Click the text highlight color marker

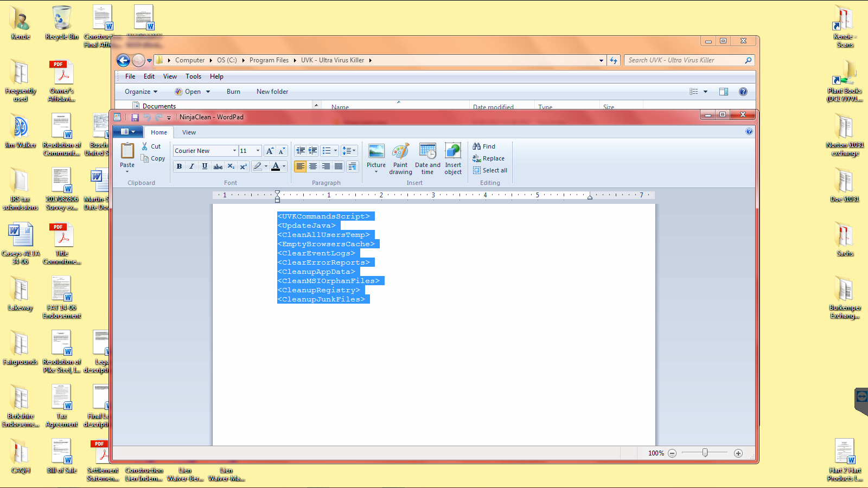pyautogui.click(x=258, y=166)
